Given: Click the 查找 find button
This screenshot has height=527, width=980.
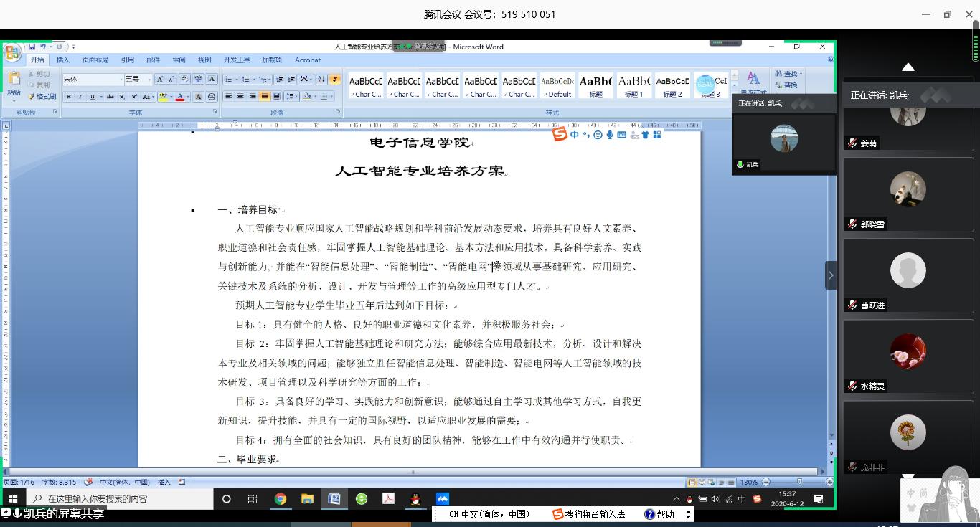Looking at the screenshot, I should pyautogui.click(x=787, y=74).
